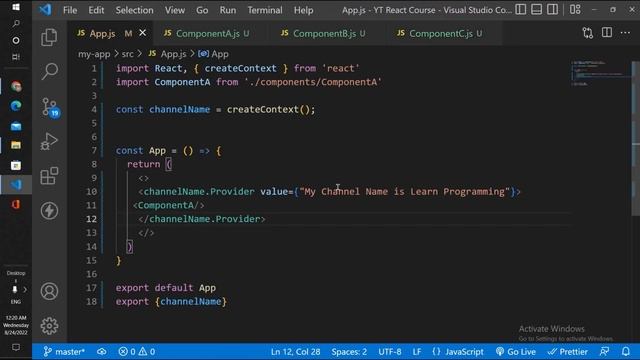Open File Explorer from the taskbar
640x360 pixels.
click(16, 145)
